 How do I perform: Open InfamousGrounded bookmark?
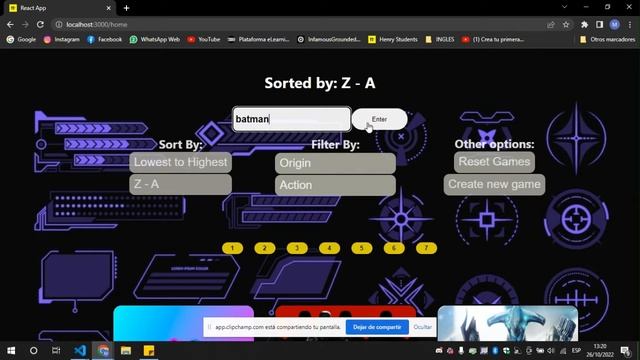click(329, 40)
